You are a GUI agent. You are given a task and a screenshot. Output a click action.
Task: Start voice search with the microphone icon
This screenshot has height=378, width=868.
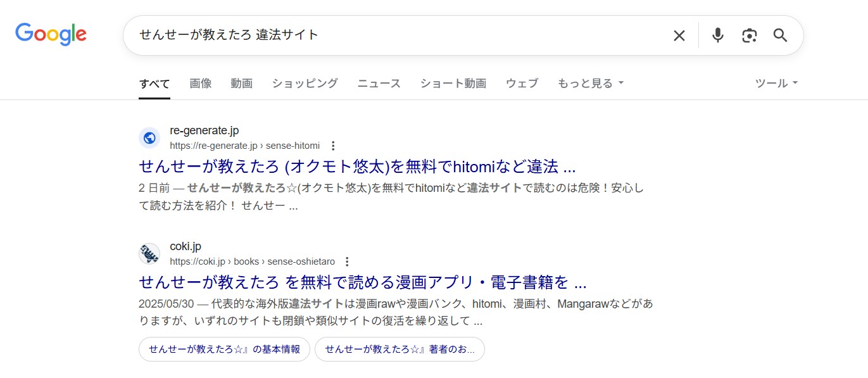pos(717,35)
